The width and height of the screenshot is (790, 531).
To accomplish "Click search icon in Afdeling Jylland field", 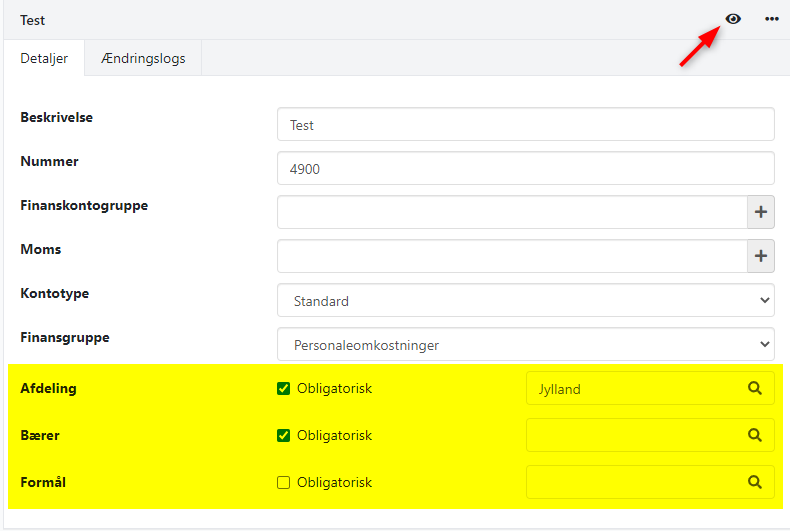I will tap(755, 388).
